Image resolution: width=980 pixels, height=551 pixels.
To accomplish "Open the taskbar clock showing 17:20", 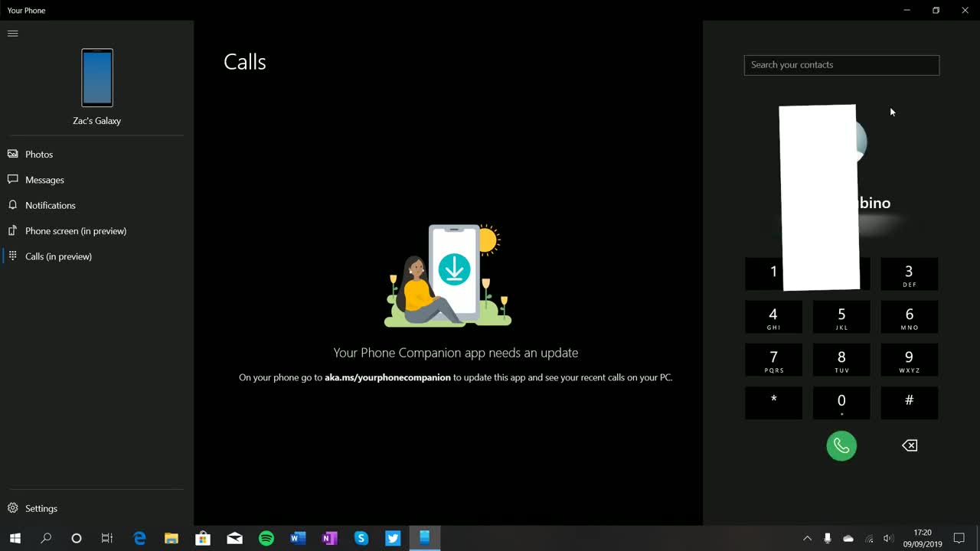I will click(923, 538).
